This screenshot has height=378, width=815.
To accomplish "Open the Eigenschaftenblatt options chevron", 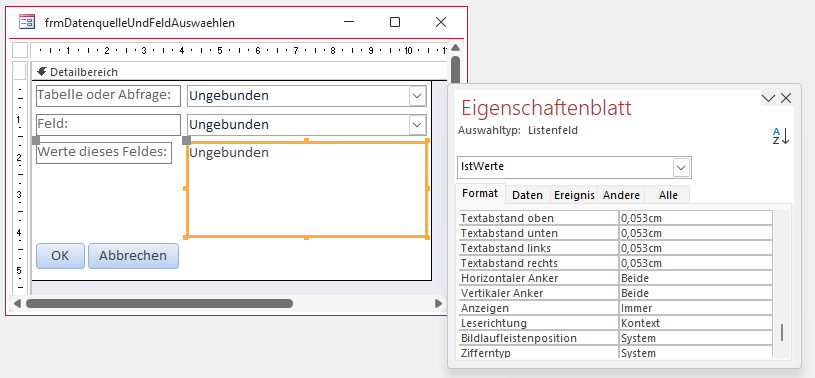I will 768,98.
